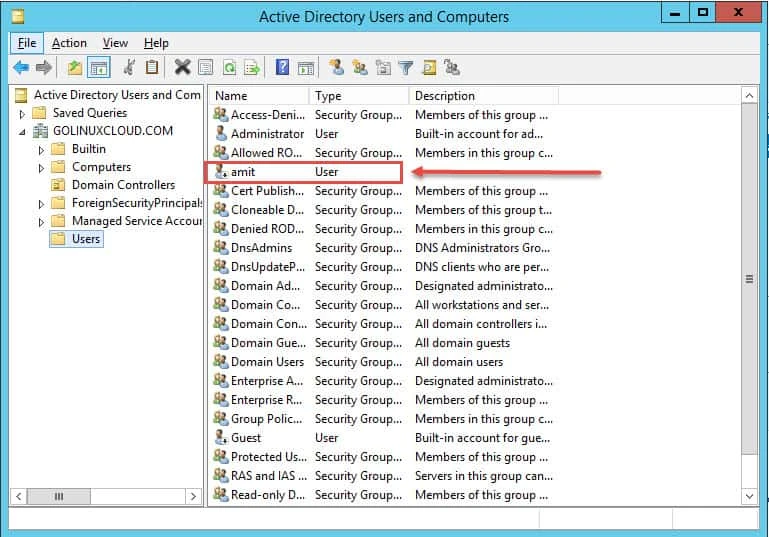Toggle the show/hide console tree icon
769x537 pixels.
click(99, 68)
